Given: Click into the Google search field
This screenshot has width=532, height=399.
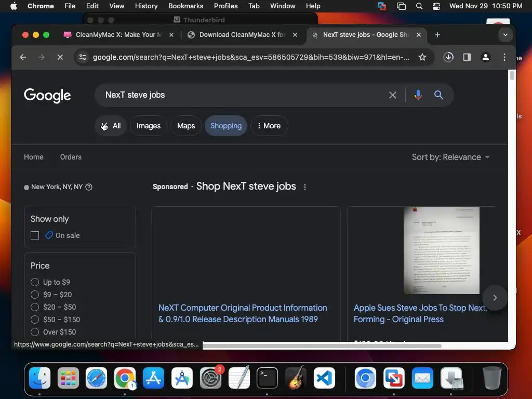Looking at the screenshot, I should [x=244, y=95].
